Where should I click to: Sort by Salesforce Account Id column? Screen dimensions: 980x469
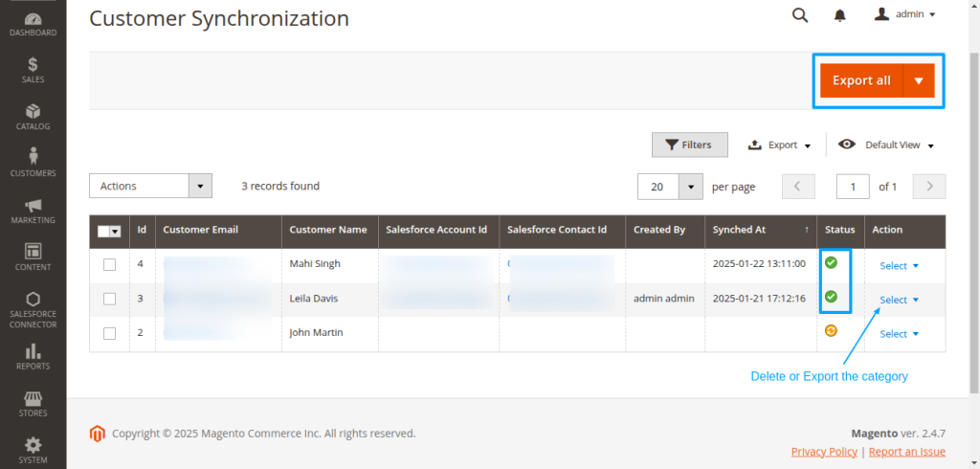[x=438, y=230]
